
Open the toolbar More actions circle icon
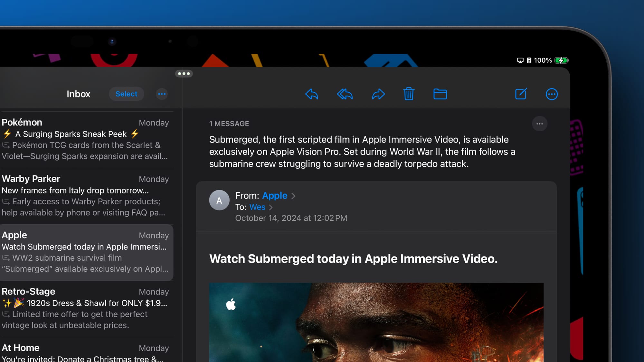point(552,94)
